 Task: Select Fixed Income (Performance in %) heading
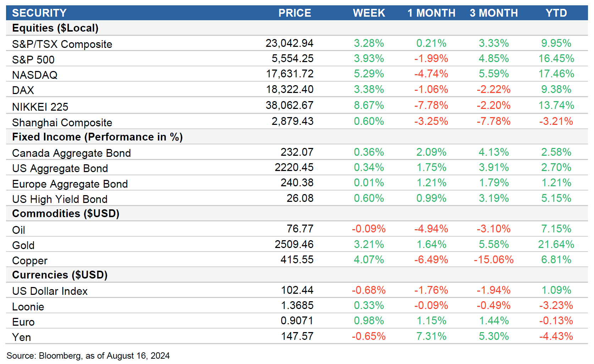tap(97, 137)
